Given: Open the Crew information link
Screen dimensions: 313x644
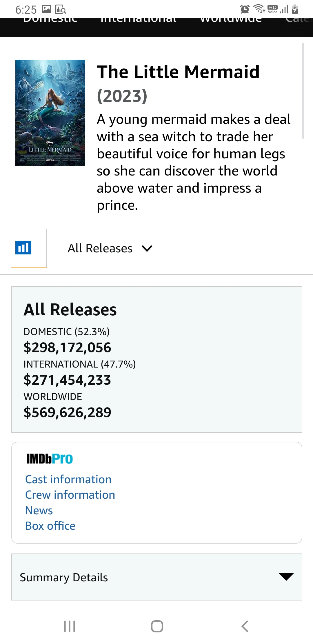Looking at the screenshot, I should pyautogui.click(x=70, y=495).
